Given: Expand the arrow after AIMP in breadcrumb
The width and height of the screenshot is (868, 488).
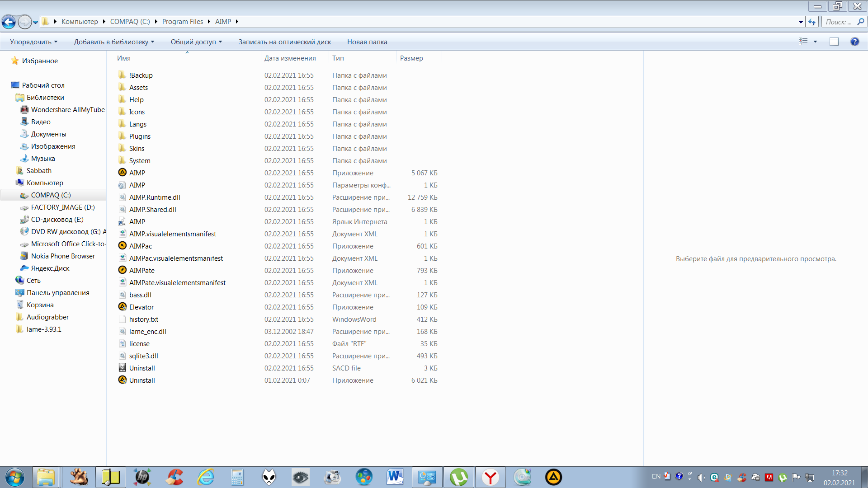Looking at the screenshot, I should pyautogui.click(x=237, y=22).
